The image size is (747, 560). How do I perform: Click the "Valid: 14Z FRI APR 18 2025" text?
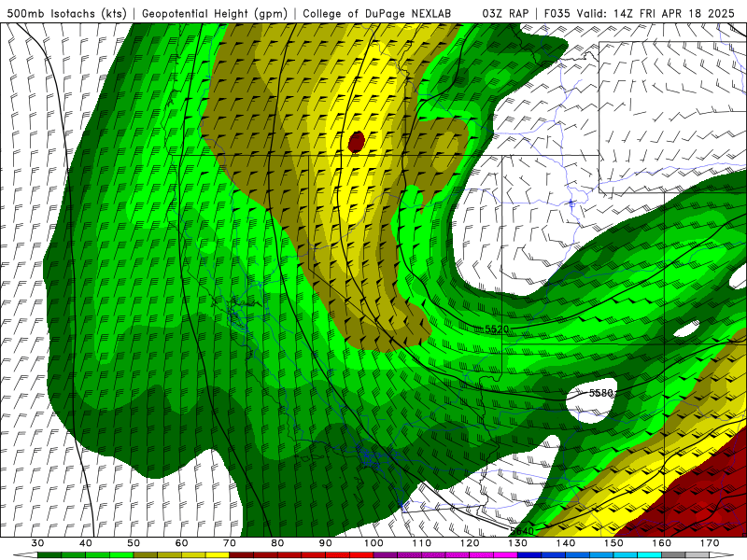655,13
